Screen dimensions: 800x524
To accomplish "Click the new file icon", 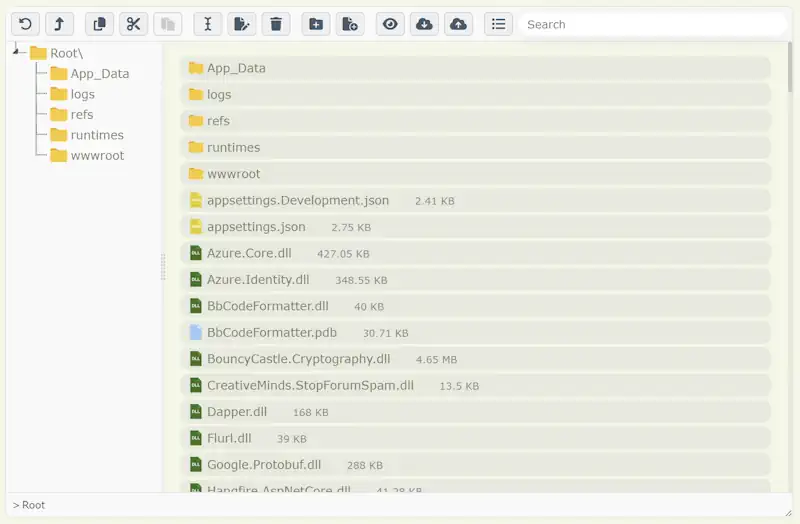I will pyautogui.click(x=350, y=24).
